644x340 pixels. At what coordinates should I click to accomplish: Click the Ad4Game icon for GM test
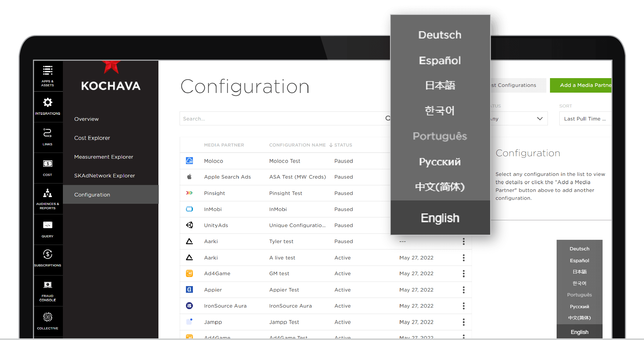(x=189, y=273)
